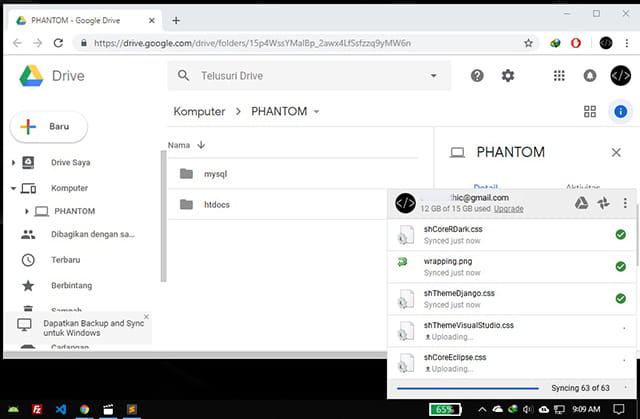Click the shCoreRDark.css synced entry
Viewport: 640px width, 419px height.
click(512, 235)
